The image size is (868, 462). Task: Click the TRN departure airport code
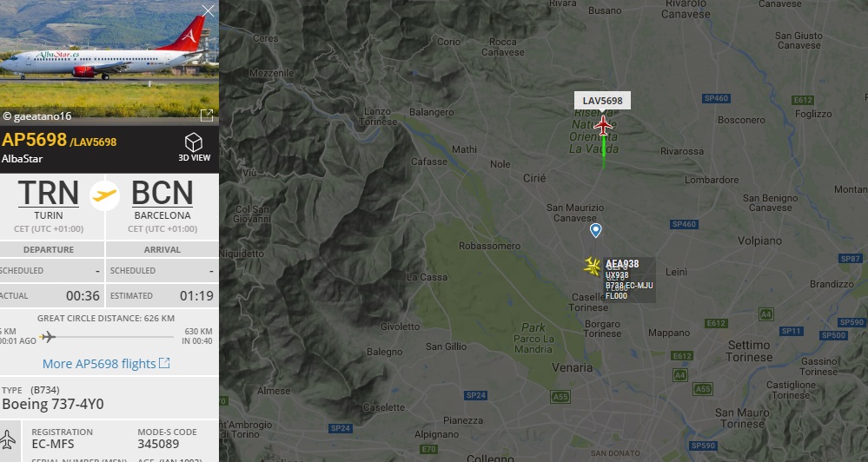[x=49, y=193]
